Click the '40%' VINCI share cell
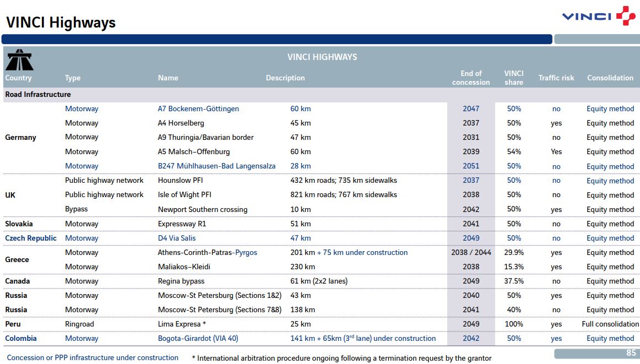Viewport: 640px width, 364px height. [x=514, y=309]
